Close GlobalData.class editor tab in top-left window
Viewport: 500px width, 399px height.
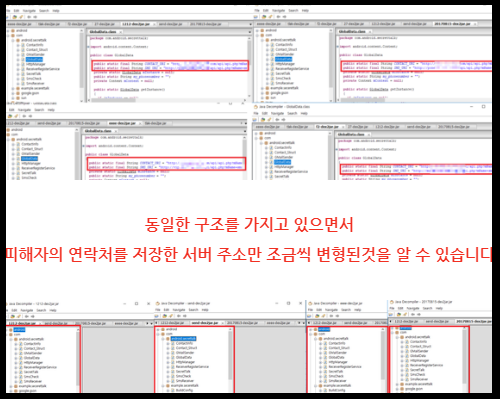pyautogui.click(x=121, y=32)
